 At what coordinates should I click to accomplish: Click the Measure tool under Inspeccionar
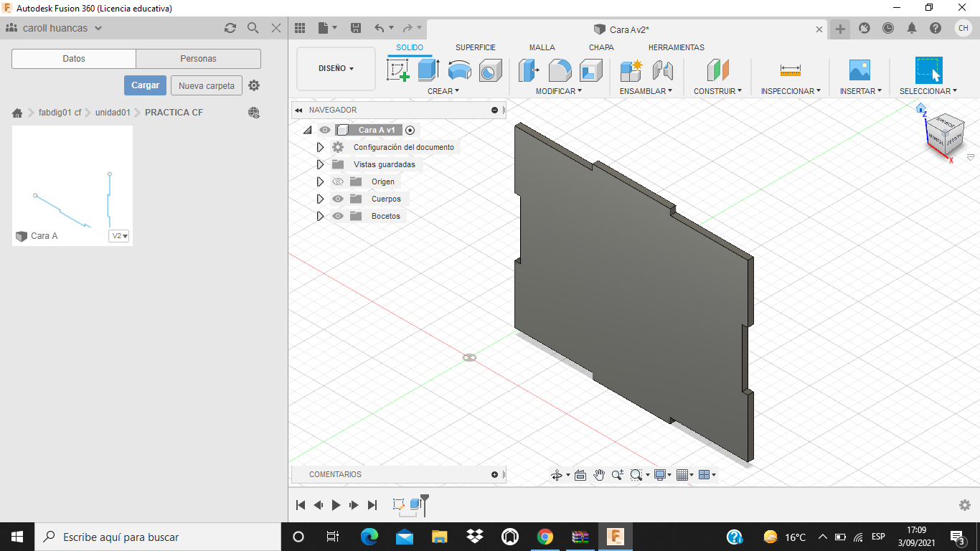pos(790,70)
